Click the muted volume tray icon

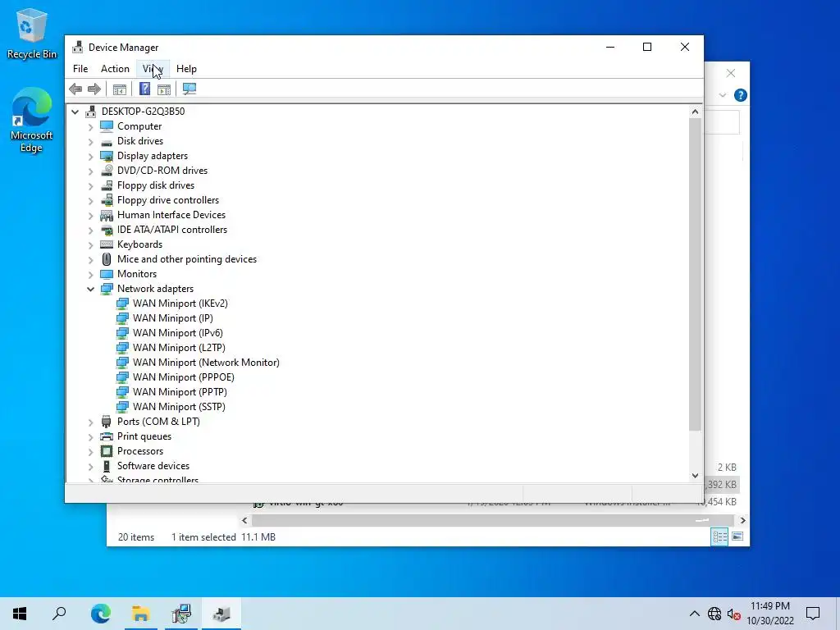point(734,614)
